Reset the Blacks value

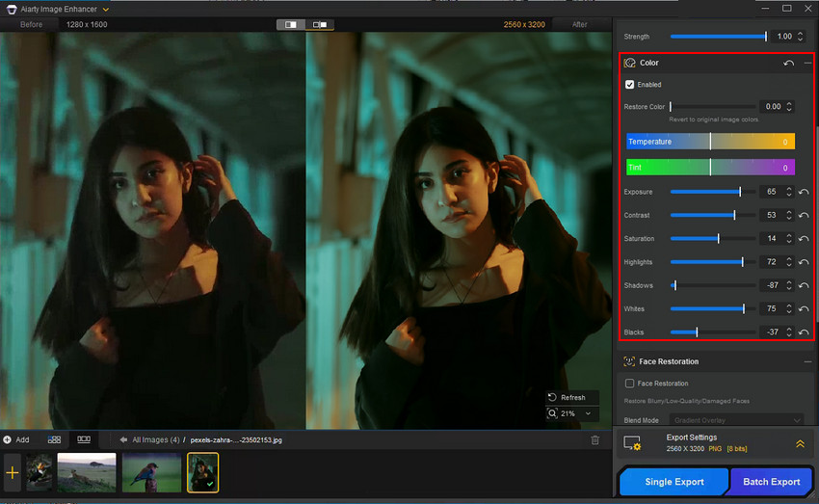804,332
